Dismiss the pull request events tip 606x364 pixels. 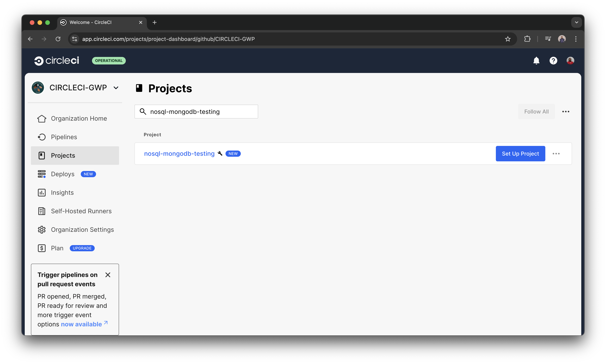point(108,275)
